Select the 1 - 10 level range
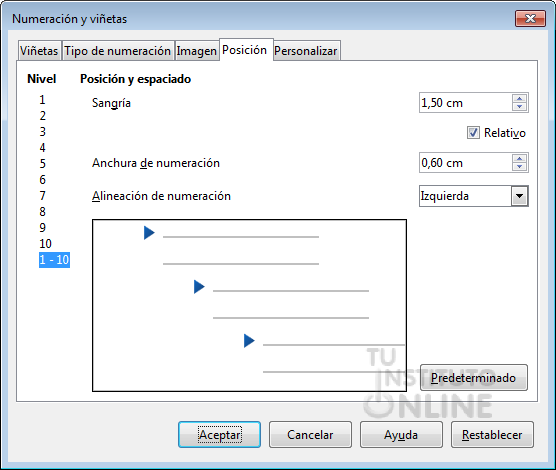 (x=54, y=260)
